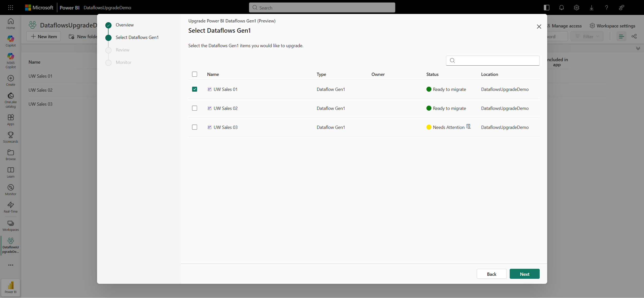
Task: Click the New item button
Action: (44, 37)
